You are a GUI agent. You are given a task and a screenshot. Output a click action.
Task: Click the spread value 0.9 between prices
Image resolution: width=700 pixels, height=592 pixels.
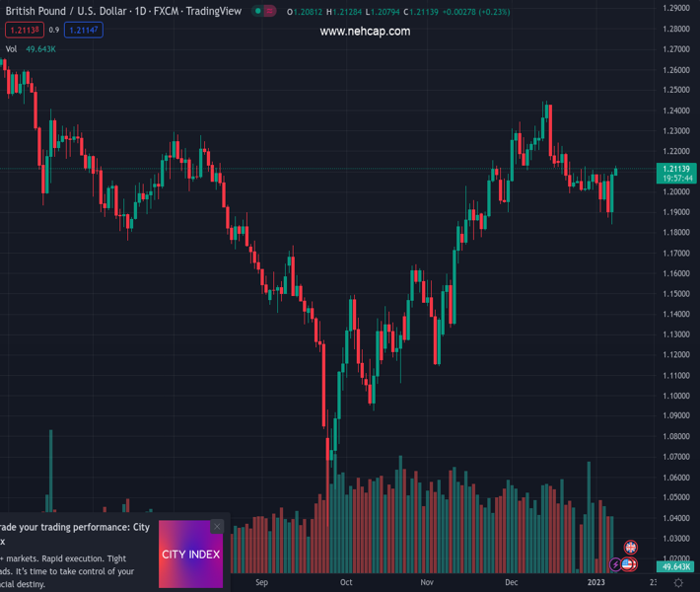click(54, 31)
